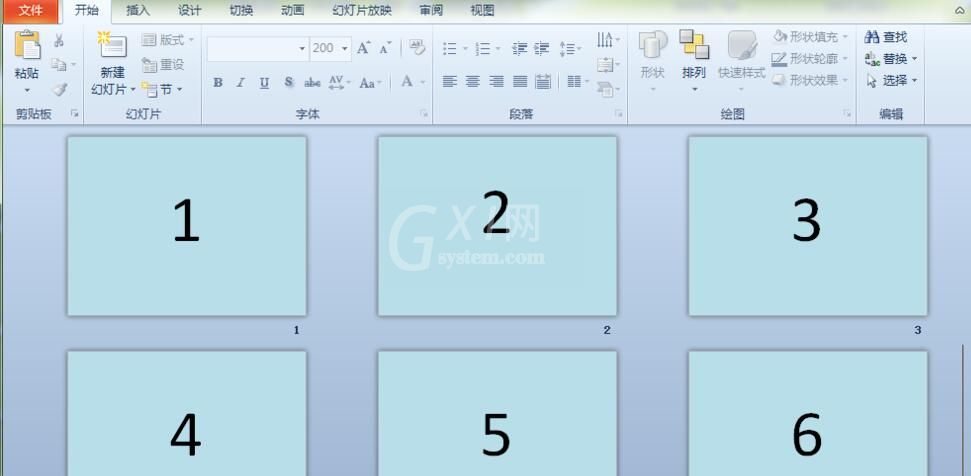
Task: Click the Decrease Indent icon
Action: 520,48
